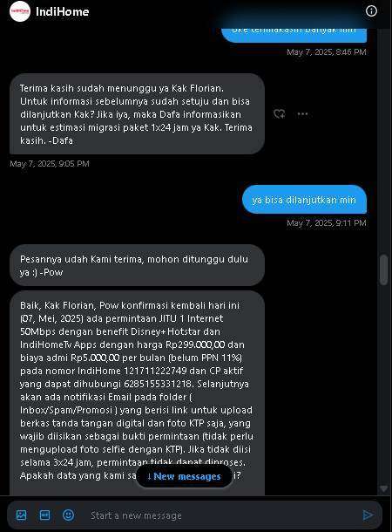Open the conversation info icon
The height and width of the screenshot is (532, 392).
371,11
